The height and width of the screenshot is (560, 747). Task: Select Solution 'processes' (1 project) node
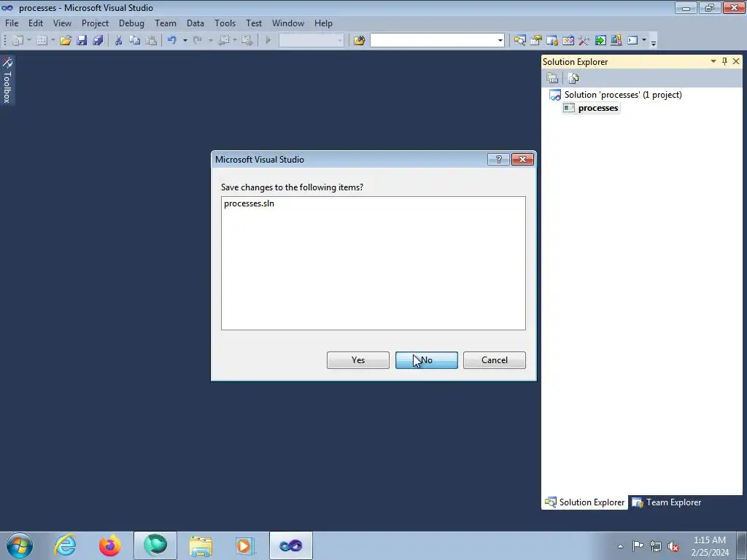pos(623,95)
